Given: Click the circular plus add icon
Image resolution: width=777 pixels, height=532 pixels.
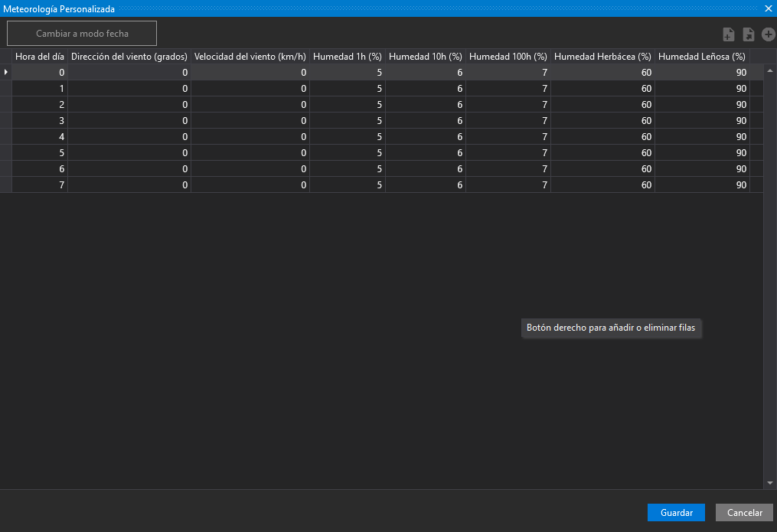Looking at the screenshot, I should pyautogui.click(x=768, y=34).
